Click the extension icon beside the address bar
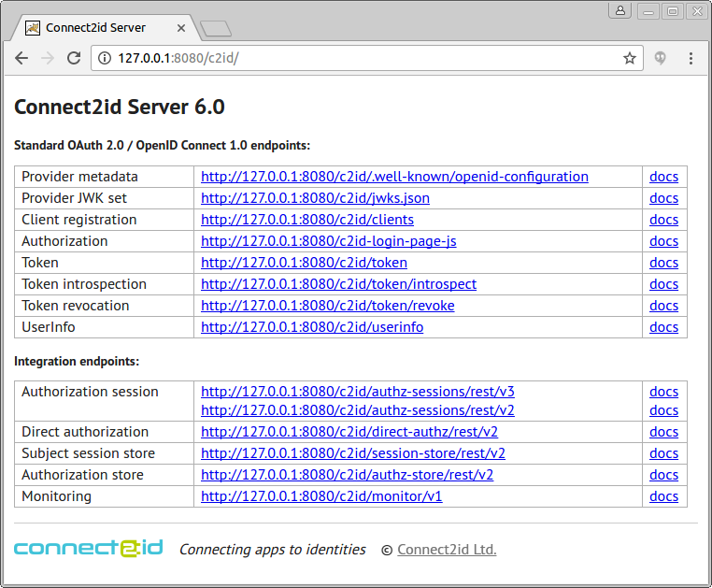Image resolution: width=712 pixels, height=588 pixels. pos(661,58)
